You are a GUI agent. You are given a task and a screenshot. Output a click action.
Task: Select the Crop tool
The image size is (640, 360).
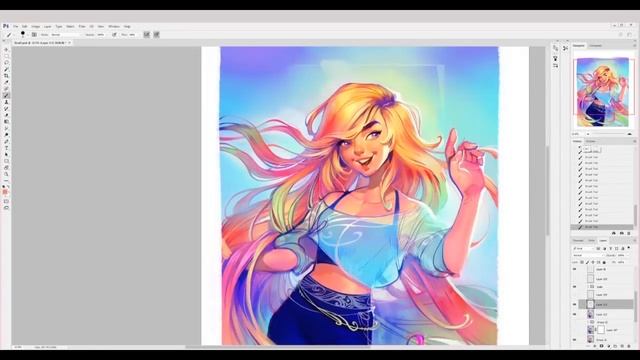click(x=6, y=76)
